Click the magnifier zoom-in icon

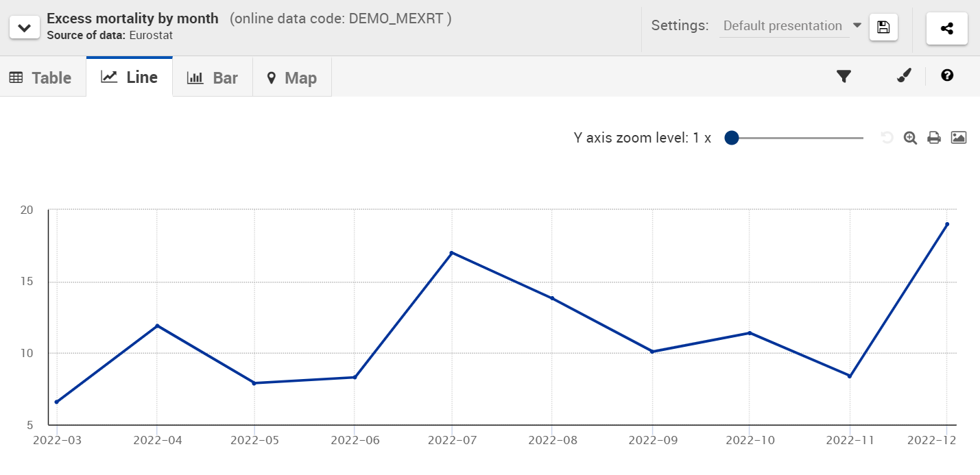(910, 138)
